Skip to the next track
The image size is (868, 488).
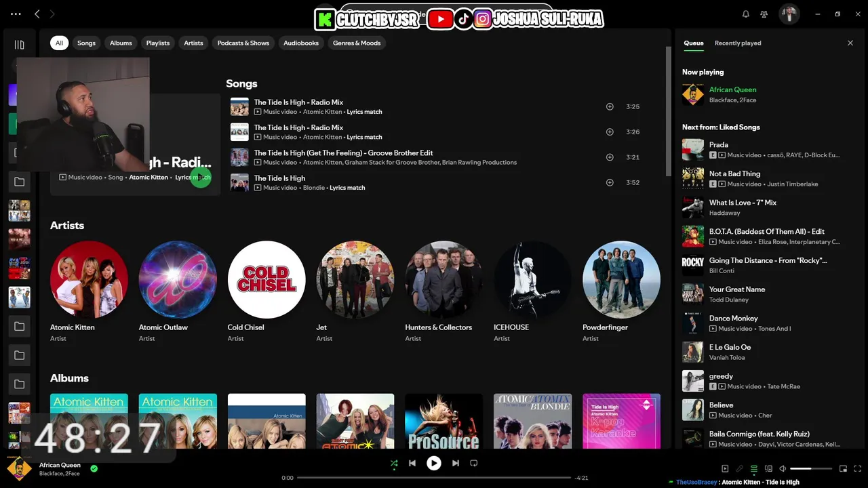456,464
